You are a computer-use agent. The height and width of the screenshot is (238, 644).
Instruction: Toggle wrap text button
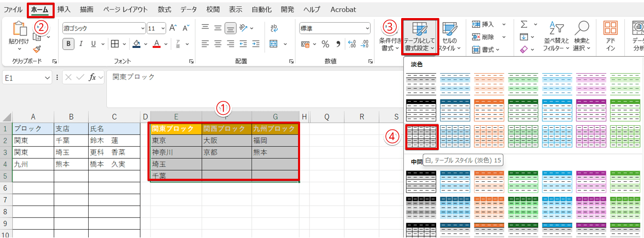click(274, 28)
